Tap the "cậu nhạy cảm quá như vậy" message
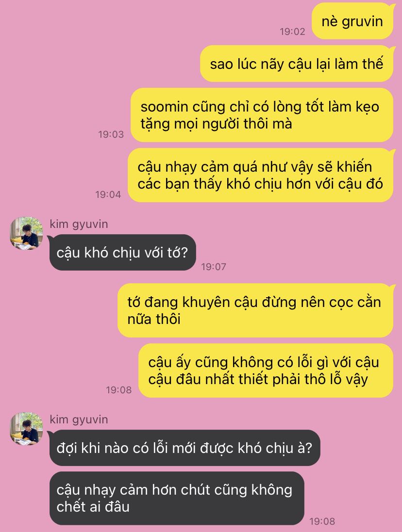This screenshot has height=532, width=402. click(x=260, y=175)
